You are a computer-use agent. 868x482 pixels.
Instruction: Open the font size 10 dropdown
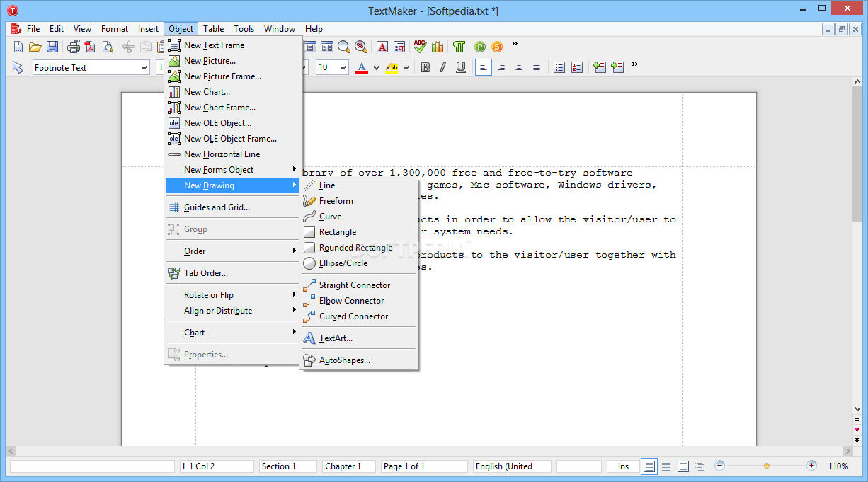click(x=343, y=68)
